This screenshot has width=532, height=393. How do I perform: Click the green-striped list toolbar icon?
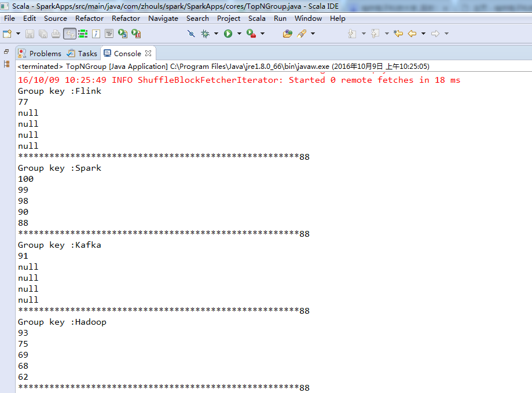pos(83,34)
